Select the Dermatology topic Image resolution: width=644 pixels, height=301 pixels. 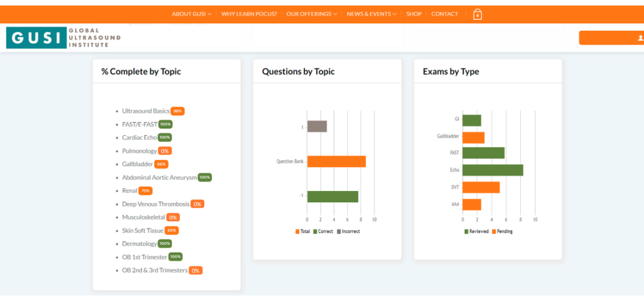139,244
